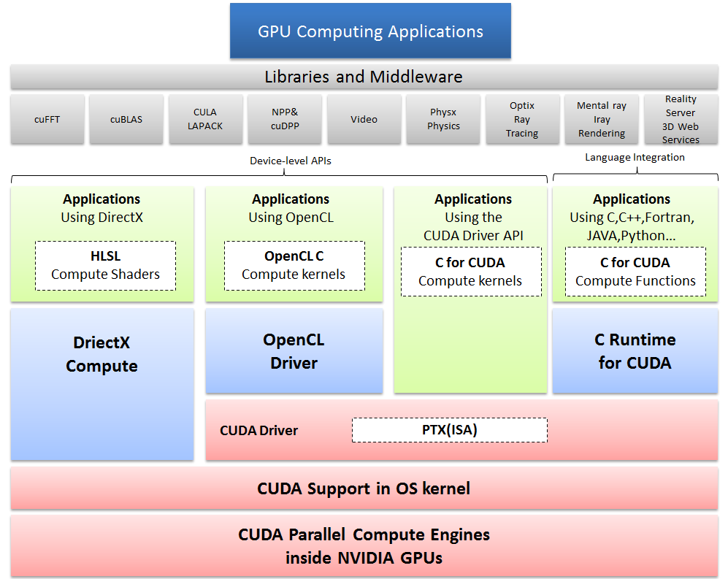
Task: Click the Physx Physics box
Action: pyautogui.click(x=443, y=119)
